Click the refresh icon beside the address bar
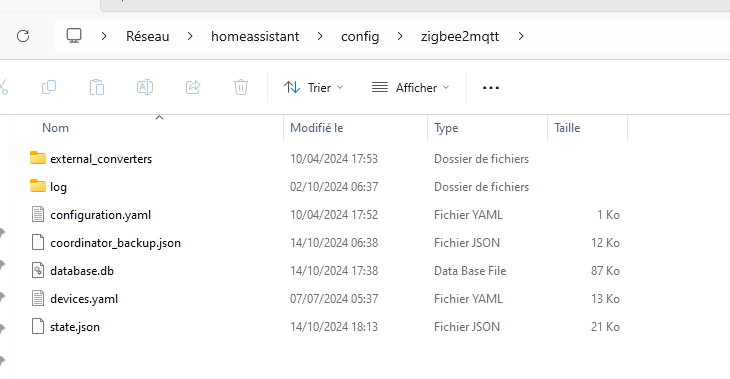This screenshot has height=379, width=730. (x=23, y=36)
